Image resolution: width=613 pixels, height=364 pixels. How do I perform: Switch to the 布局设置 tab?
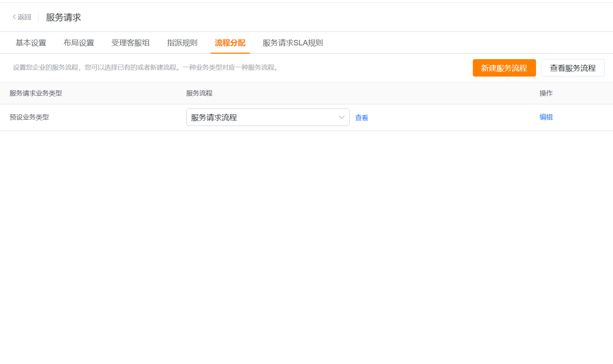pos(79,43)
